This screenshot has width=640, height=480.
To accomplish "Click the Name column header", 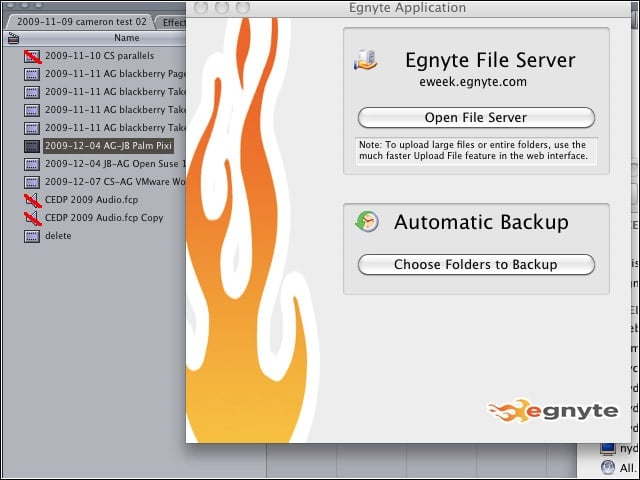I will click(127, 38).
